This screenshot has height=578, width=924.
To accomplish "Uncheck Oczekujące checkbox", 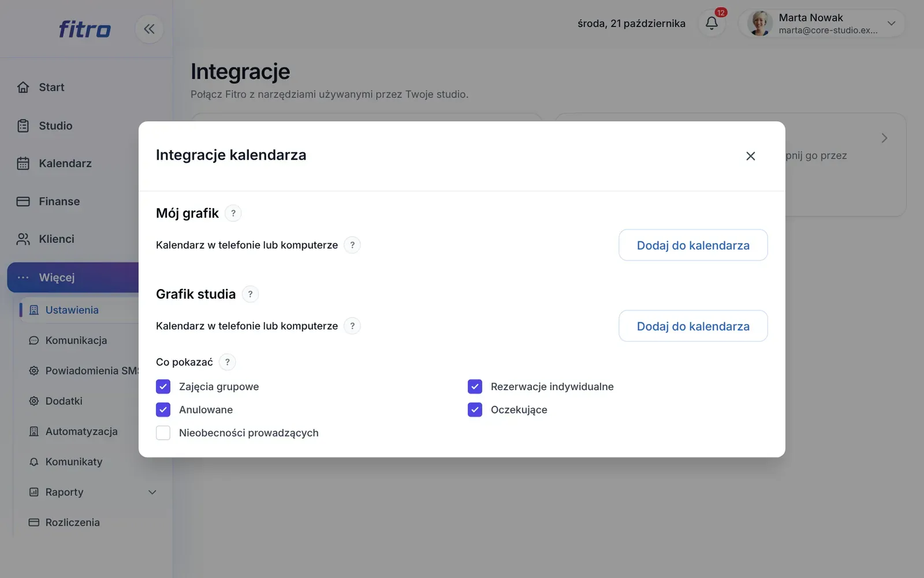I will [475, 410].
